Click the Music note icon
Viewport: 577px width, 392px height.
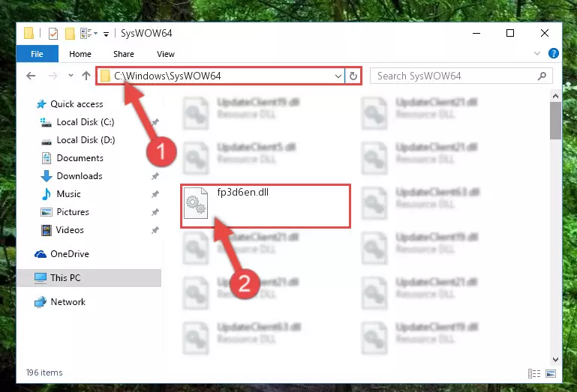[47, 194]
